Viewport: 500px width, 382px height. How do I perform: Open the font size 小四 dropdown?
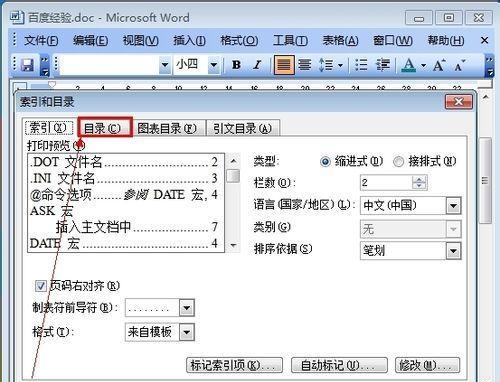coord(214,64)
